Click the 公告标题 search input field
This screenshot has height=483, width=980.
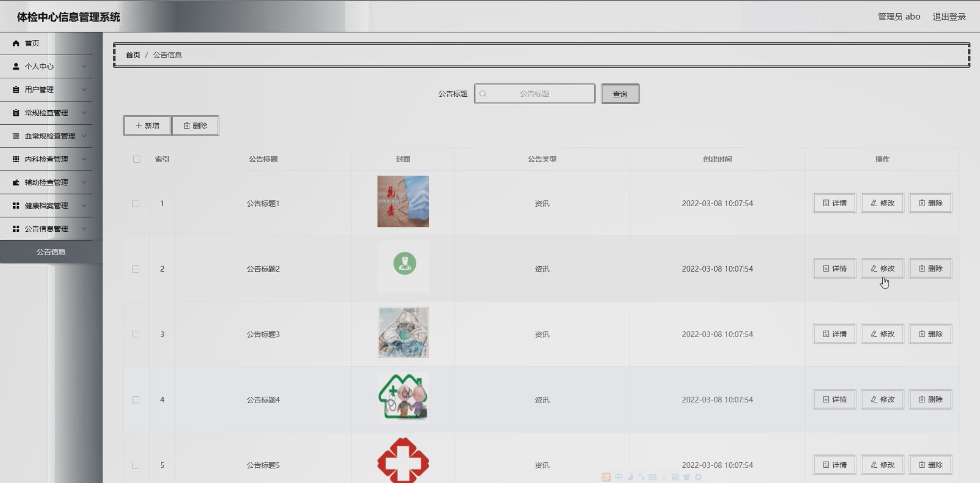534,94
